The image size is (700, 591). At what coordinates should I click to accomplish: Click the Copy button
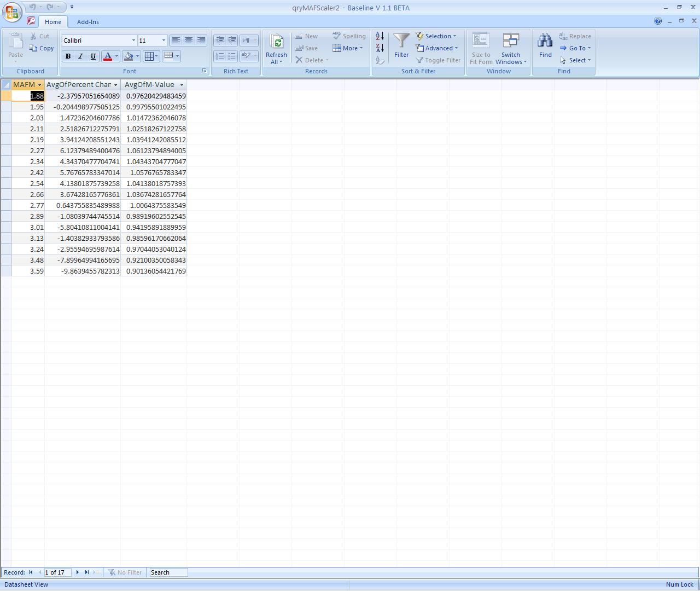click(x=42, y=48)
